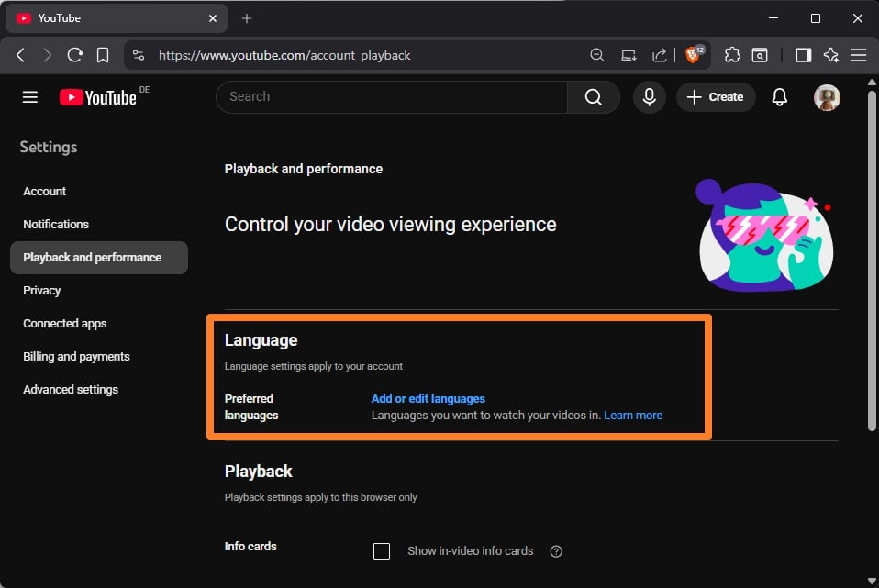Open the browser main menu button

859,55
